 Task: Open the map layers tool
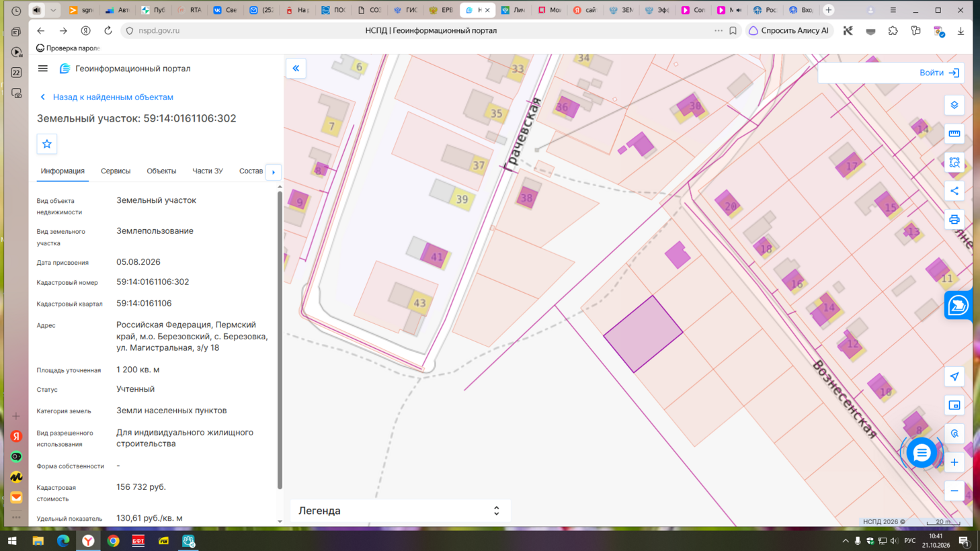pyautogui.click(x=954, y=105)
